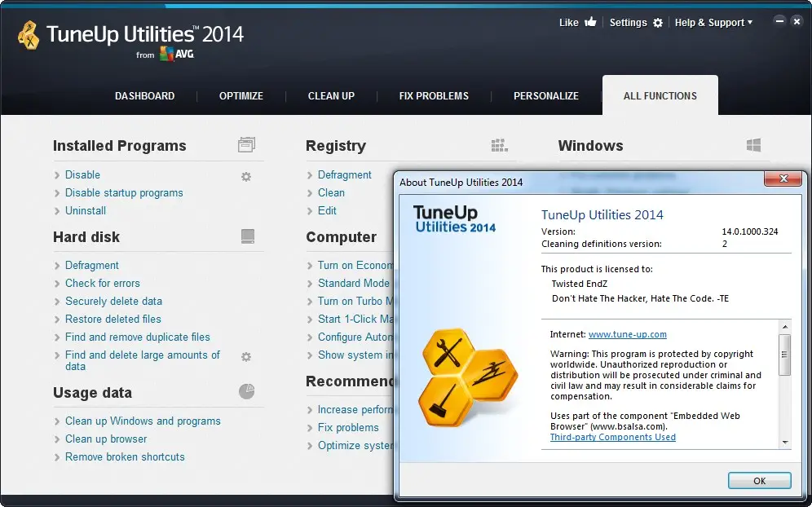Go to the Fix Problems tab

[434, 96]
